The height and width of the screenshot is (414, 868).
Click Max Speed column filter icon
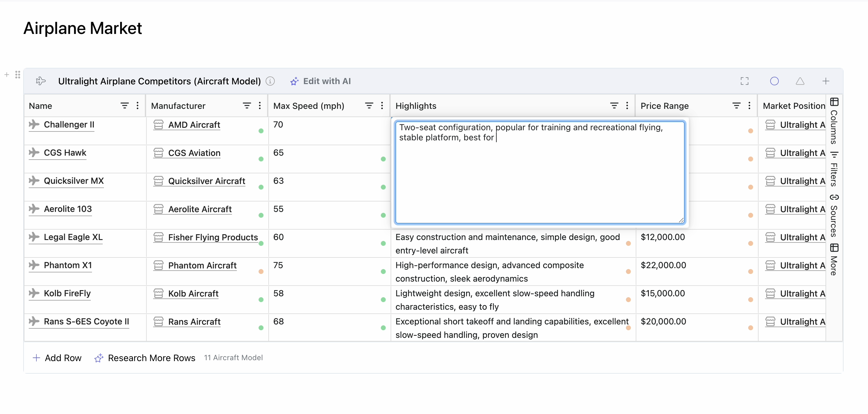coord(369,106)
